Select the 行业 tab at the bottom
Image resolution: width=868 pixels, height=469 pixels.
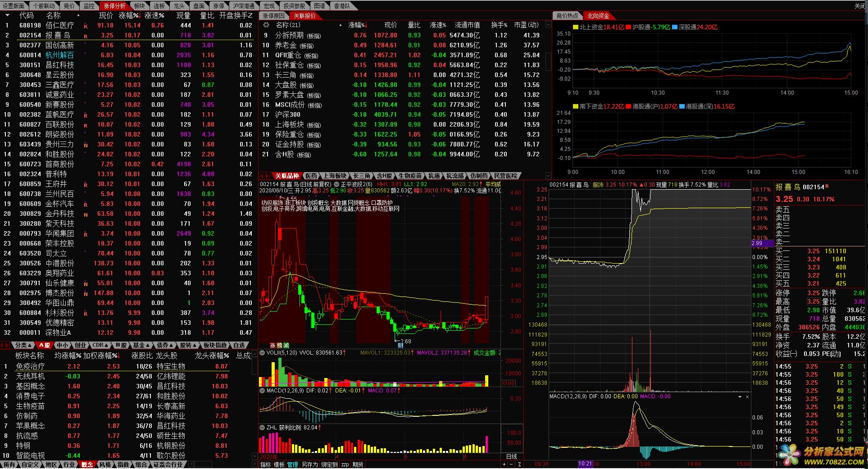tap(69, 464)
